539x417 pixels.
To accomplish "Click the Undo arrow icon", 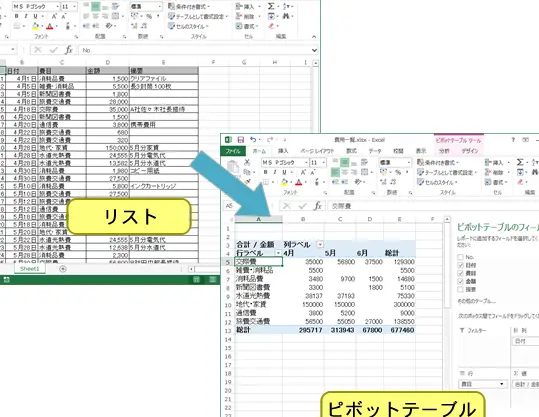I will [253, 140].
